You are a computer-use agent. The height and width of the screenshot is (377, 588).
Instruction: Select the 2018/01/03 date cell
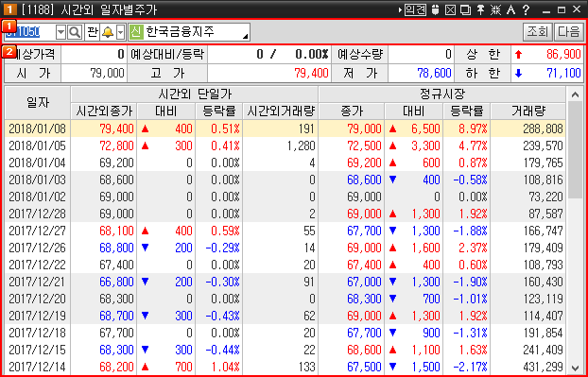coord(38,180)
